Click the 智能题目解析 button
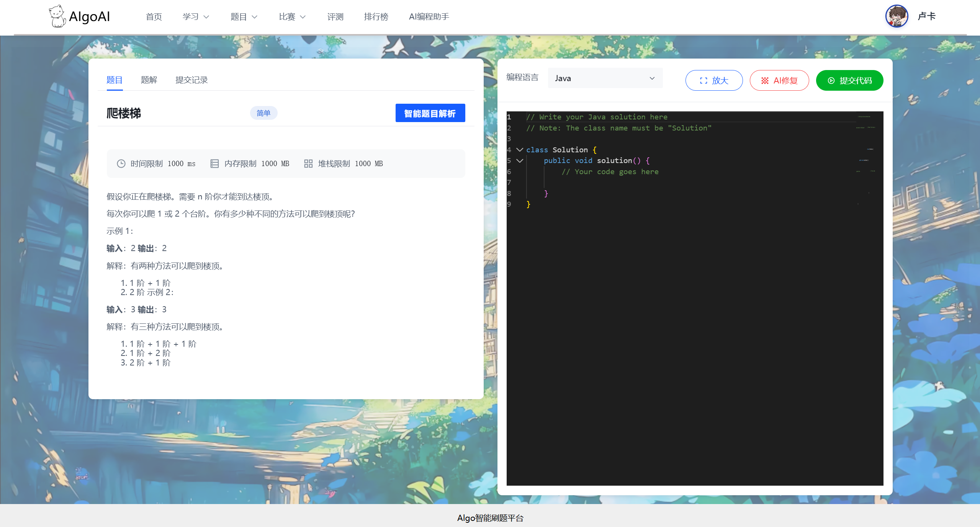980x527 pixels. coord(430,113)
